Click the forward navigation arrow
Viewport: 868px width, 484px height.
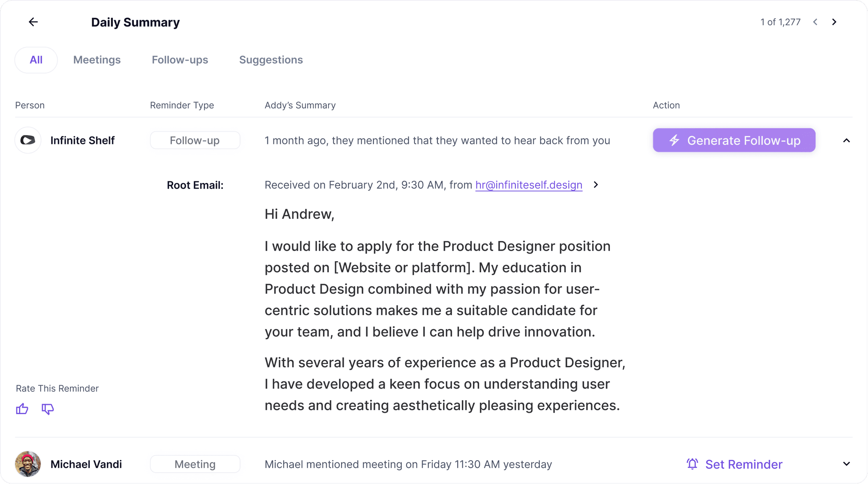coord(835,22)
